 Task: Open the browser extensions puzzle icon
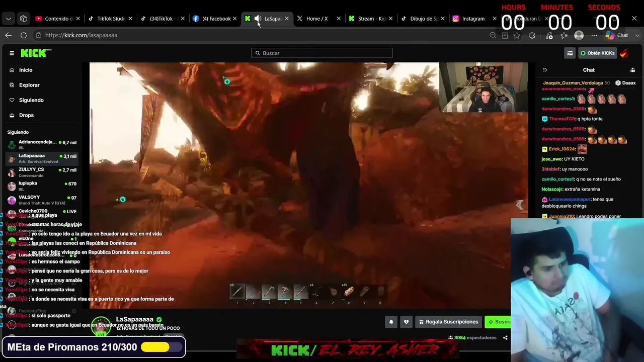pos(532,35)
